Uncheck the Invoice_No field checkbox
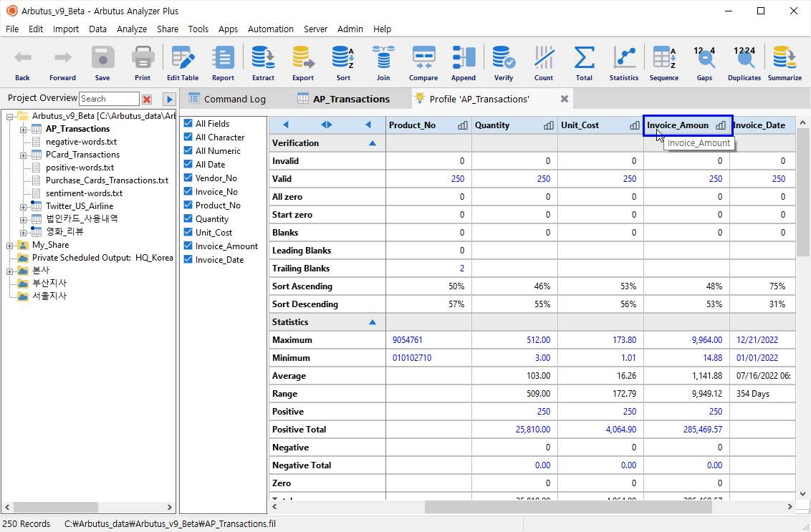Image resolution: width=811 pixels, height=532 pixels. click(188, 191)
